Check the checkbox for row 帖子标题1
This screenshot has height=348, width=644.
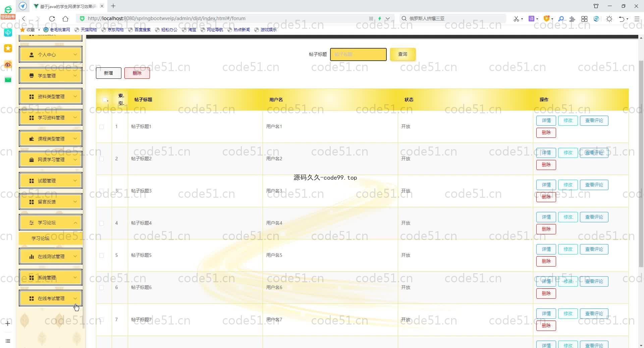pos(102,127)
